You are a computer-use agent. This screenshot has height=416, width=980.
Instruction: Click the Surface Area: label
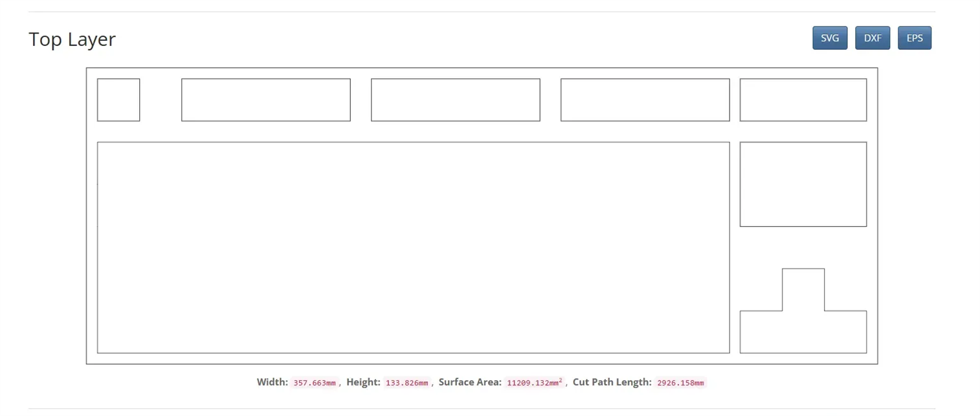(470, 382)
